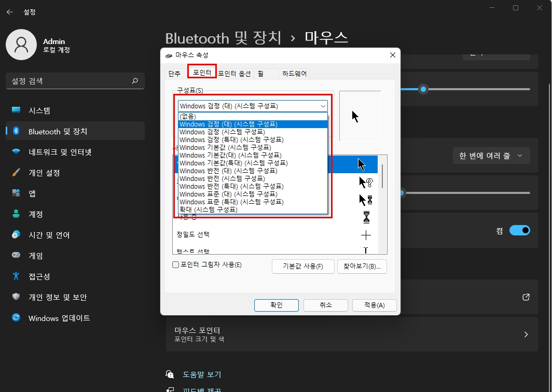552x392 pixels.
Task: Turn off the 켬 toggle switch
Action: [520, 231]
